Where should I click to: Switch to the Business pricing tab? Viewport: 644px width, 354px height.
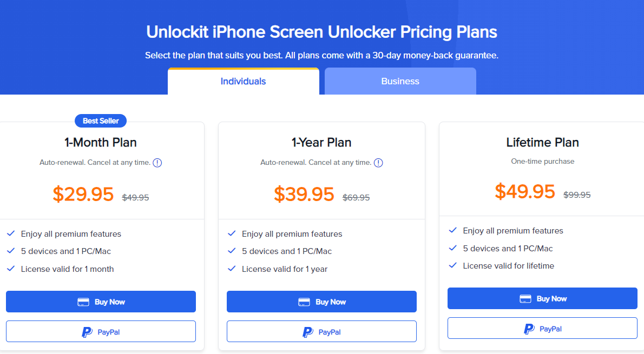[x=400, y=81]
